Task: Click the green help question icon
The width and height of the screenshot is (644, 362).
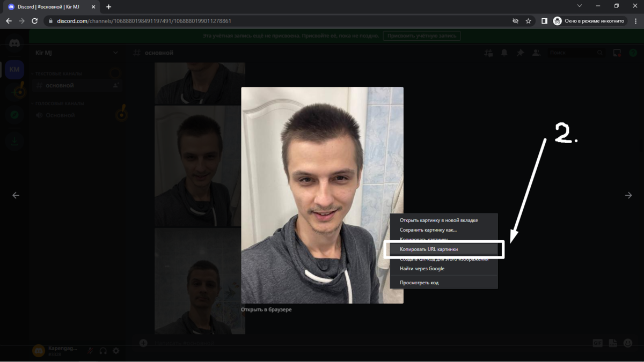Action: click(x=633, y=53)
